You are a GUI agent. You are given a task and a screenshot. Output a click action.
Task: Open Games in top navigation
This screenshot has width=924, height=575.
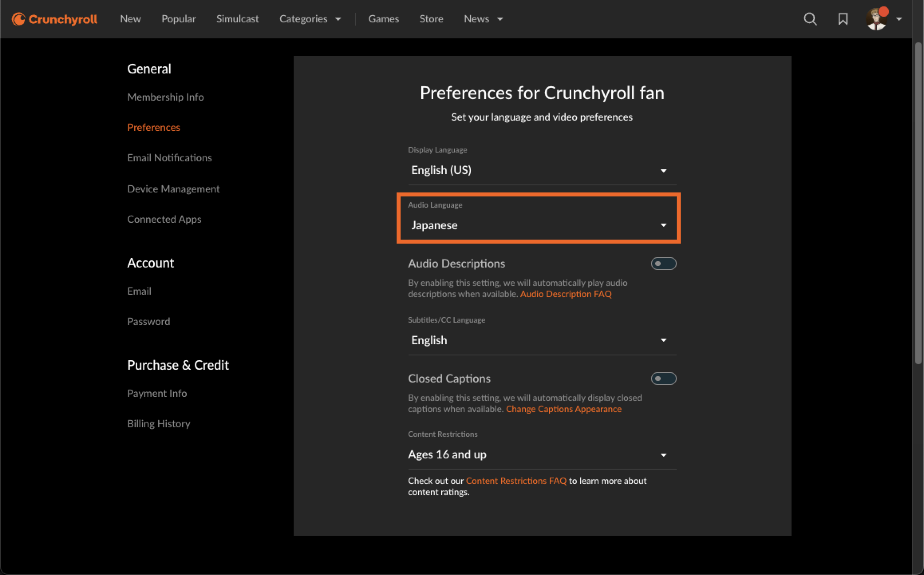point(383,19)
